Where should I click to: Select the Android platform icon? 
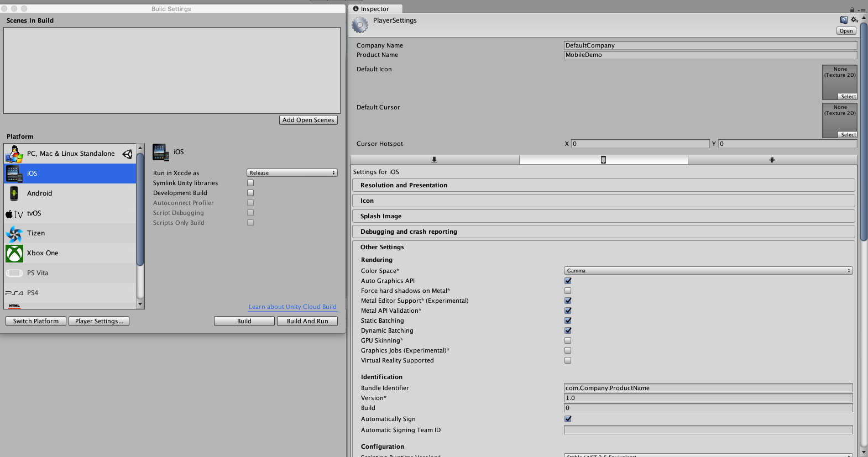[14, 193]
